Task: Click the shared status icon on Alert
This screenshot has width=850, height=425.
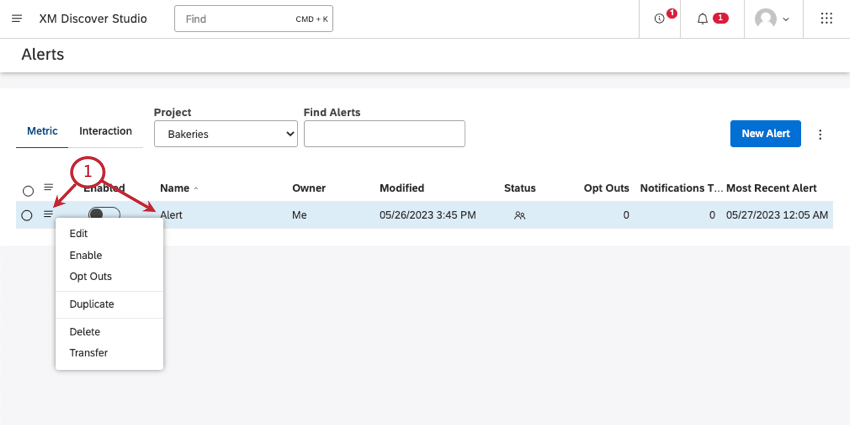Action: 520,215
